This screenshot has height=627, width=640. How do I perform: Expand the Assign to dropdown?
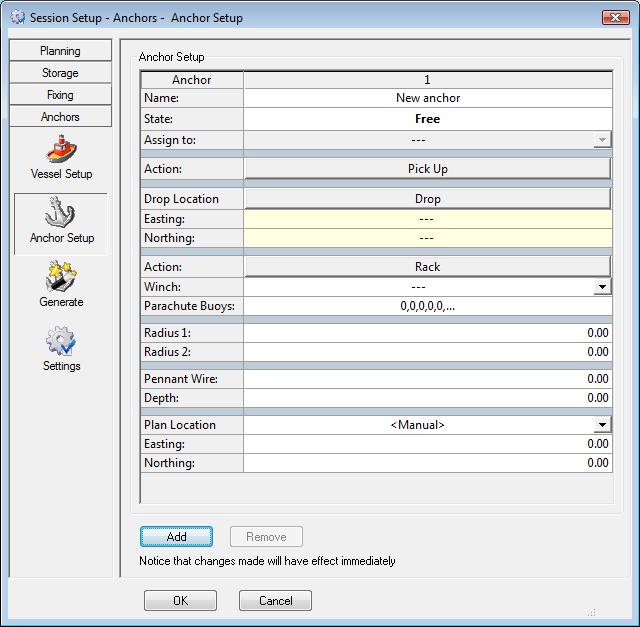pyautogui.click(x=601, y=140)
